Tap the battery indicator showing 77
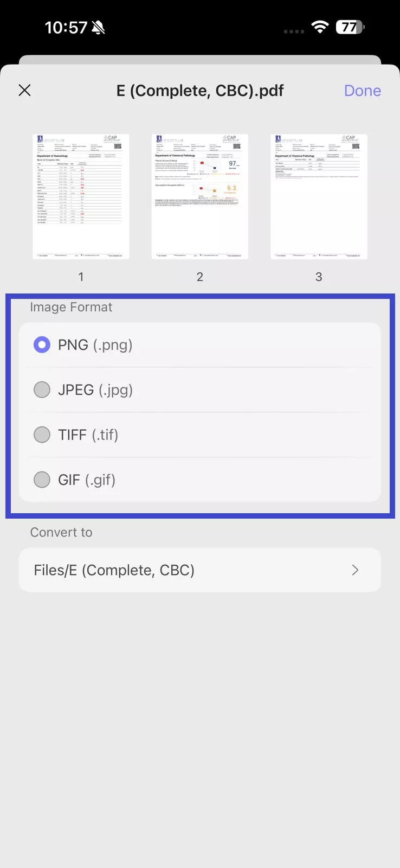This screenshot has width=400, height=868. tap(350, 27)
